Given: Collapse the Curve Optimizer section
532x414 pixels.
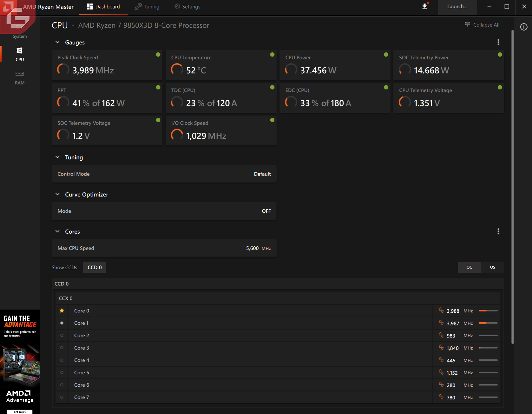Looking at the screenshot, I should [57, 194].
